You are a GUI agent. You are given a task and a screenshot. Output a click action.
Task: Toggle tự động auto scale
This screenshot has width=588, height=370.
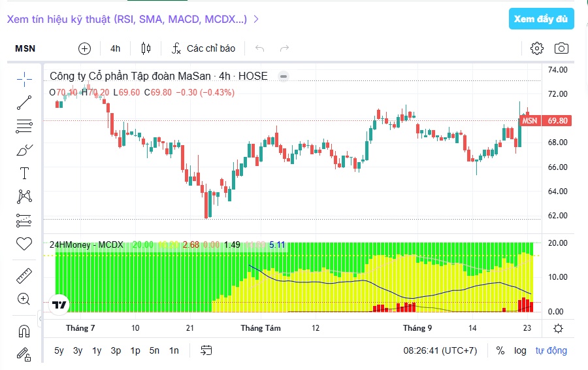coord(551,350)
